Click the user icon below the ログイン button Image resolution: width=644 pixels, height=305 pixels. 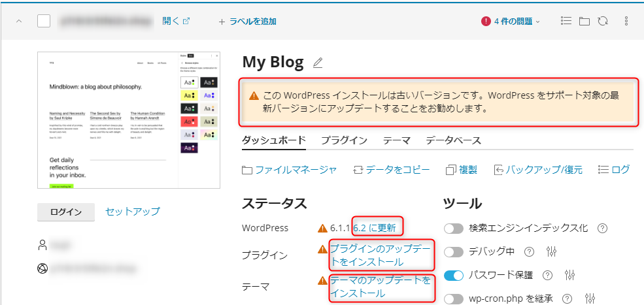click(x=42, y=246)
